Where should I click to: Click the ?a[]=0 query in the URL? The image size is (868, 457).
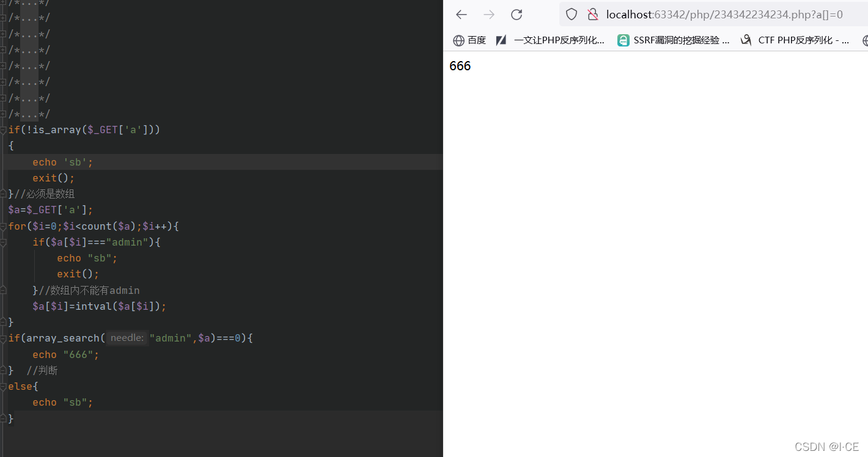pyautogui.click(x=814, y=15)
